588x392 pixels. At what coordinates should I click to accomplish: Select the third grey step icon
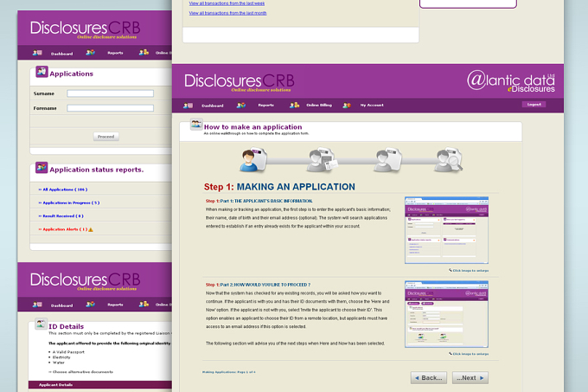(x=387, y=160)
